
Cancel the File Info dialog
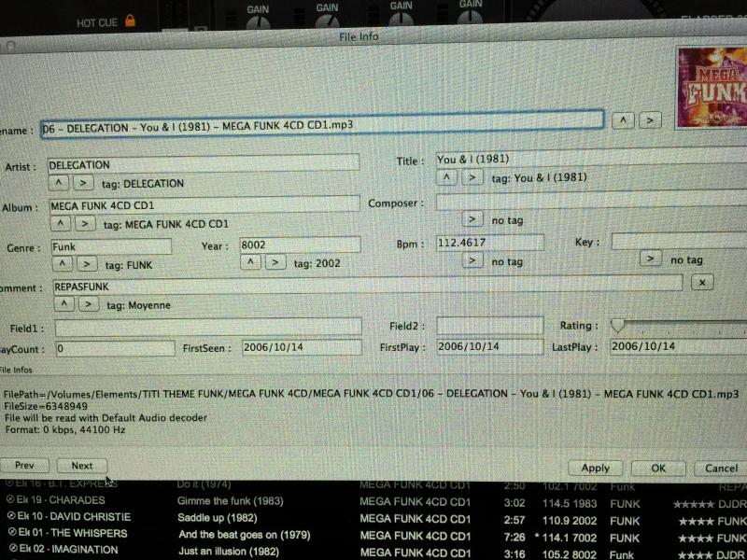720,468
